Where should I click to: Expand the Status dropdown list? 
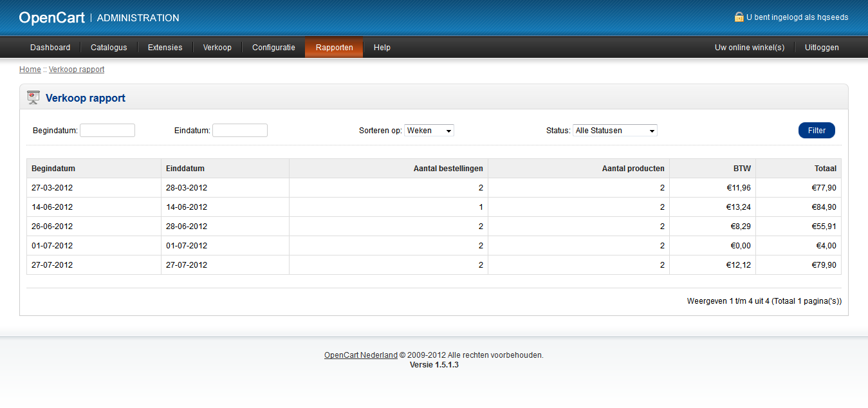[614, 131]
